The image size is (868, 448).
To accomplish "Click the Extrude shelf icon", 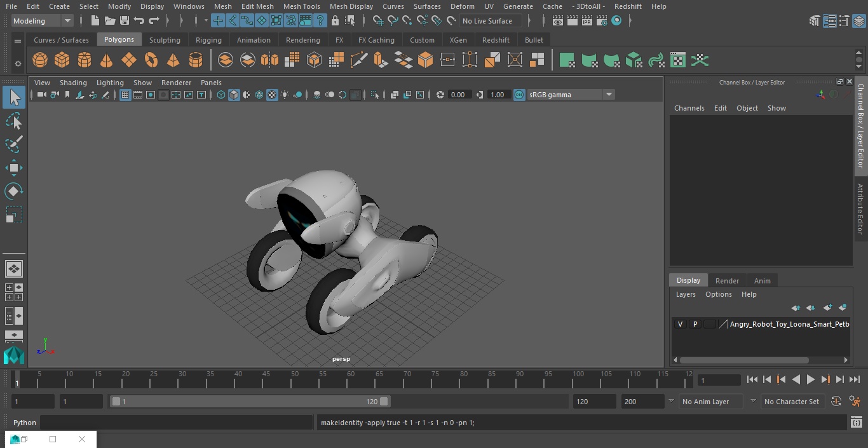I will tap(381, 60).
